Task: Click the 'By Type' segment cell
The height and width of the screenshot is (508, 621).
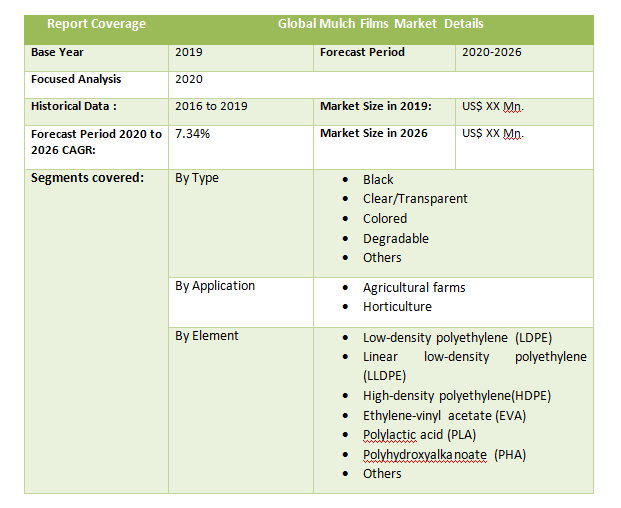Action: coord(197,178)
